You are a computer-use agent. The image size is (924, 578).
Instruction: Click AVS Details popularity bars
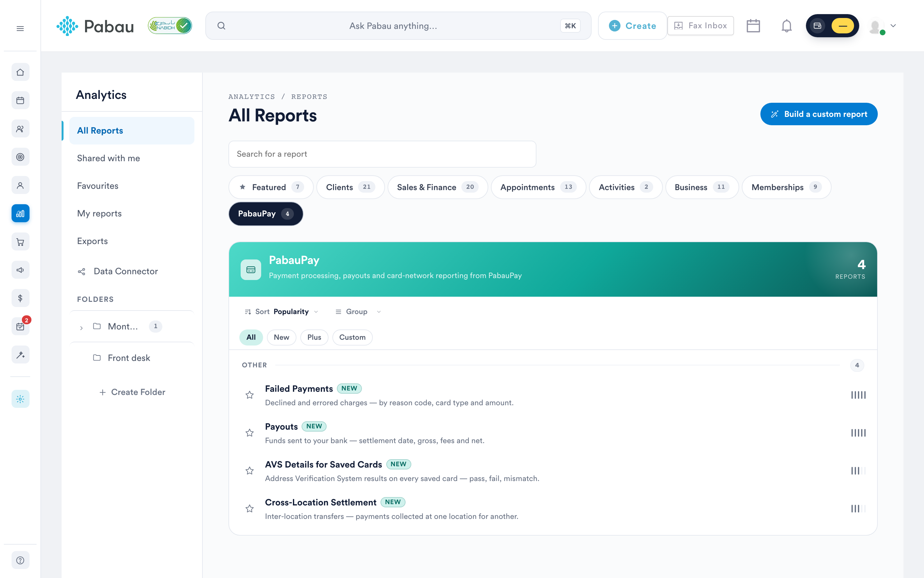point(858,470)
